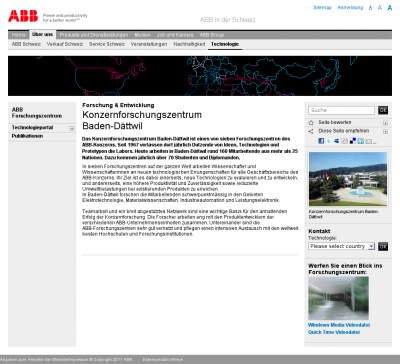Click the red ABB logo
The image size is (400, 364).
click(23, 16)
